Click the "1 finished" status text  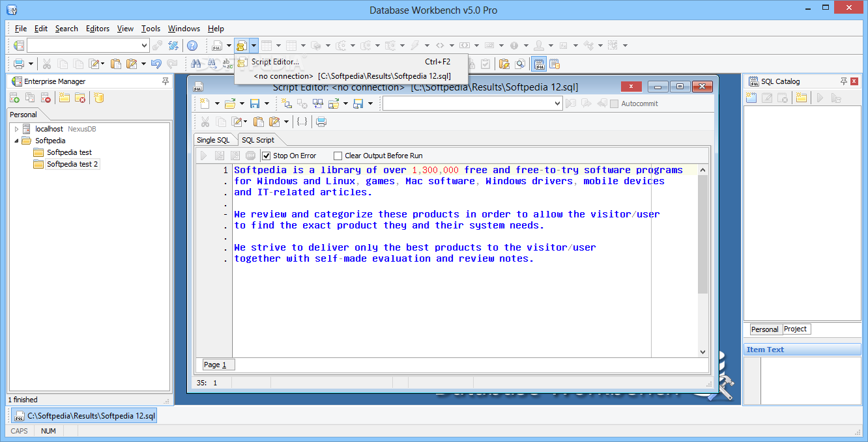[23, 400]
